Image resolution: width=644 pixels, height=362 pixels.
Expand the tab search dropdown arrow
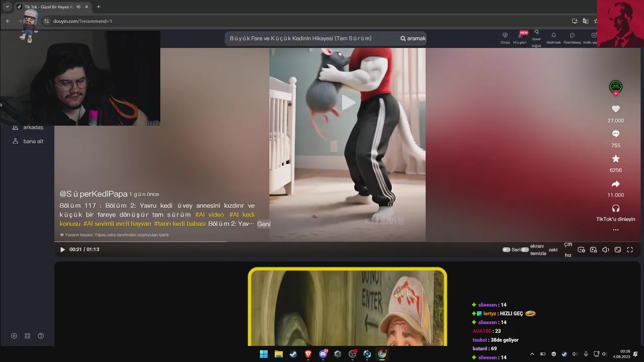point(7,7)
